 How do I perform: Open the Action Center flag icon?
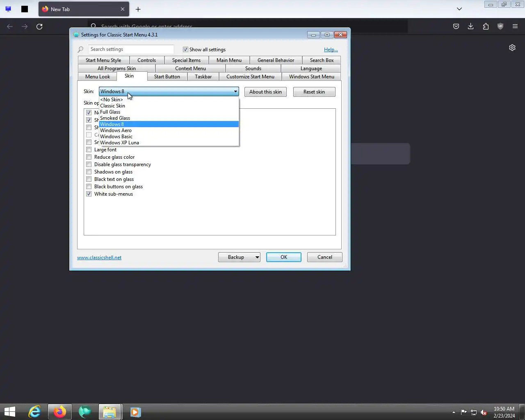(x=463, y=412)
